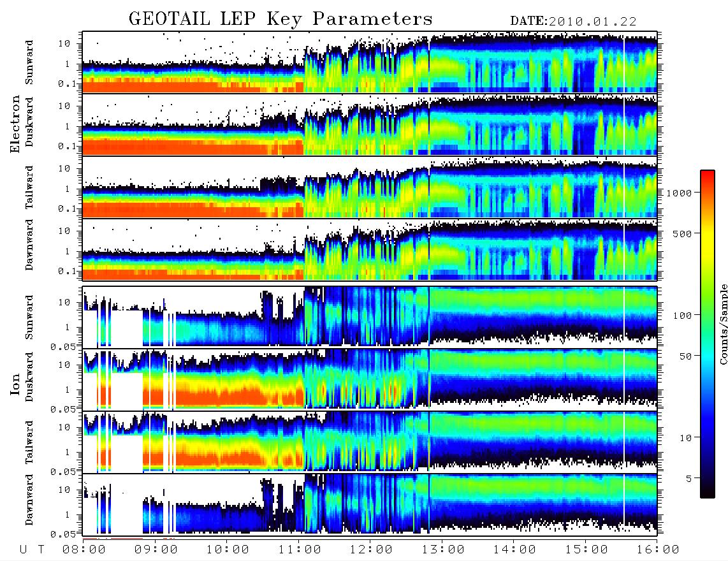Click the Electron Sunward spectrogram panel

(x=370, y=62)
